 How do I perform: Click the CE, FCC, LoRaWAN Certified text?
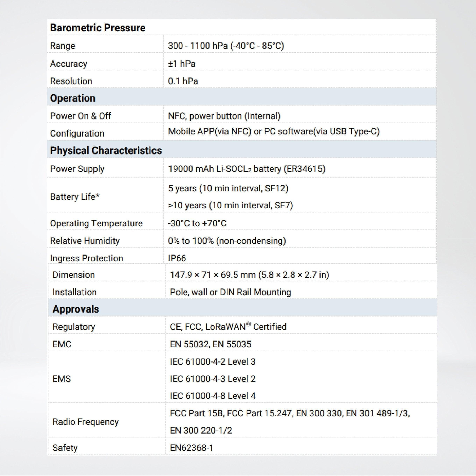pos(228,327)
